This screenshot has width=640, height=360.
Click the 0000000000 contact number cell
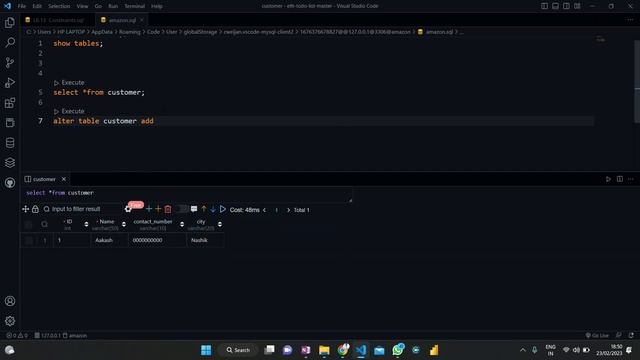pyautogui.click(x=157, y=240)
